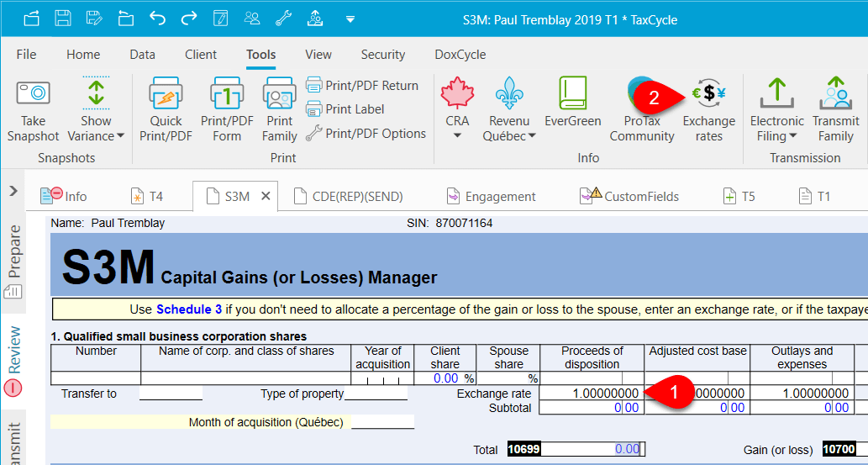Click the Save As icon with pencil

(x=95, y=19)
